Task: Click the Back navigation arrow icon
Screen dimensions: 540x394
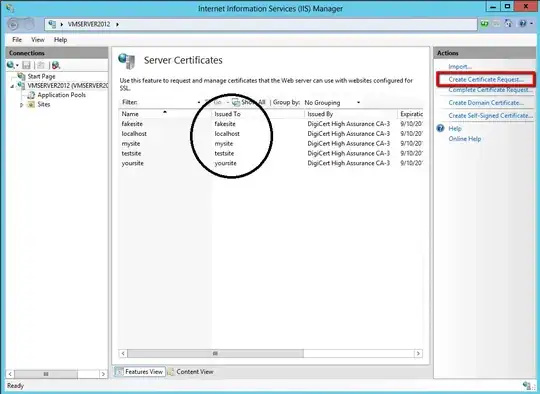Action: pos(13,24)
